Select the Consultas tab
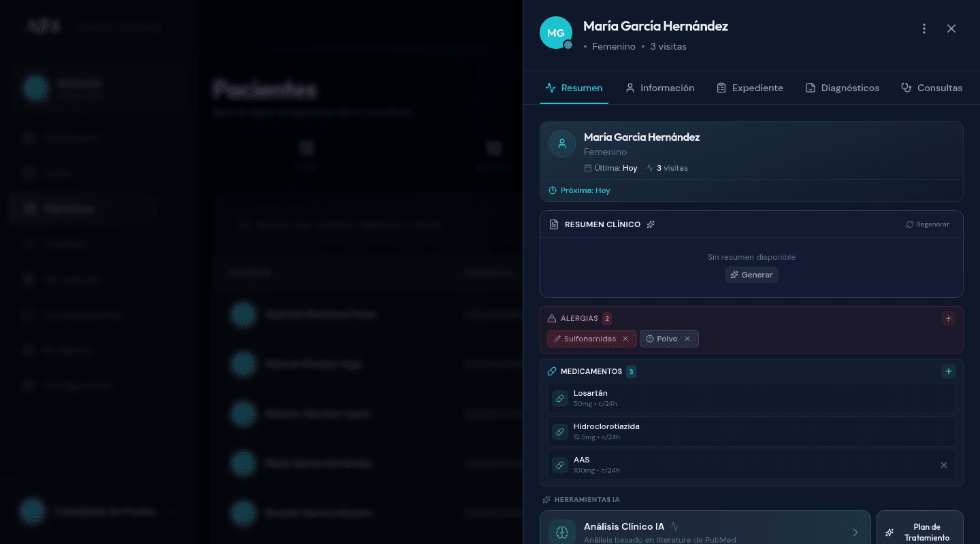980x544 pixels. click(931, 88)
